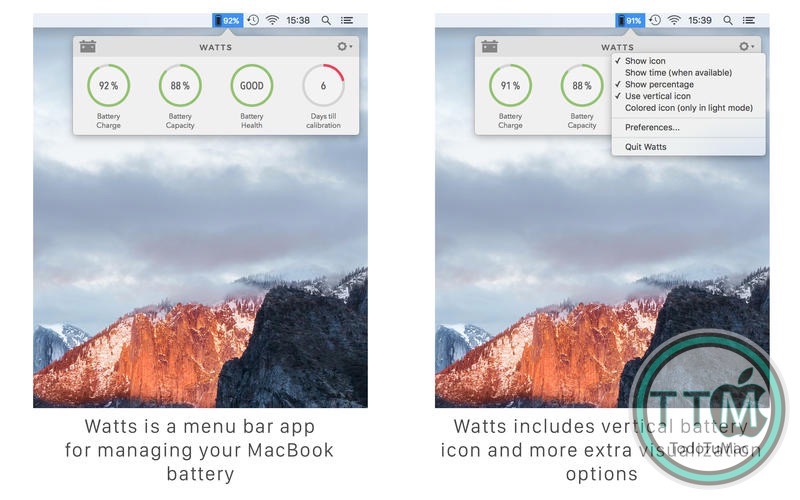Click the 92% battery menu bar icon
The image size is (800, 500).
point(228,20)
